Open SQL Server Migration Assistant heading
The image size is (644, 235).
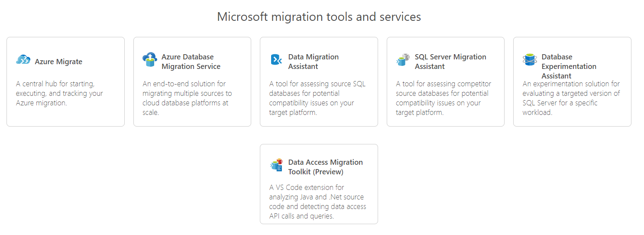[x=450, y=62]
